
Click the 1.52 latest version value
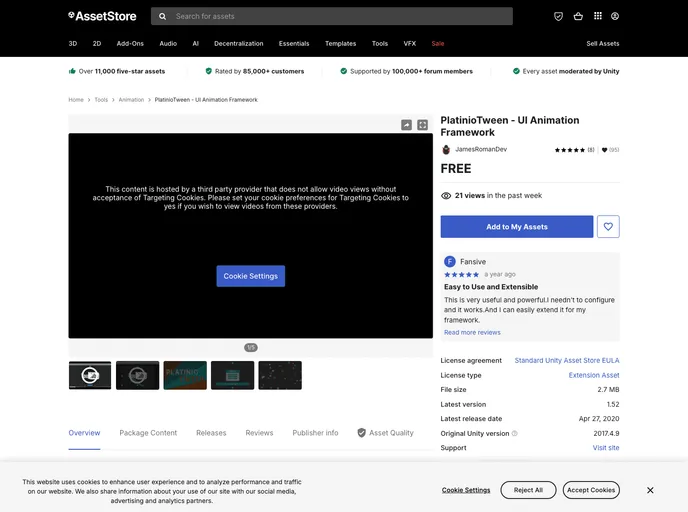point(613,404)
